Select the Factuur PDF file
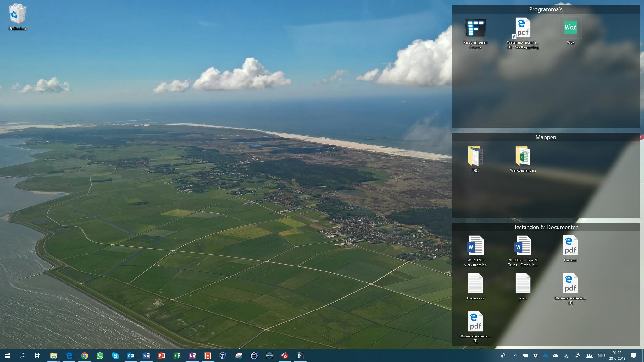Screen dimensions: 644x362 click(x=570, y=246)
